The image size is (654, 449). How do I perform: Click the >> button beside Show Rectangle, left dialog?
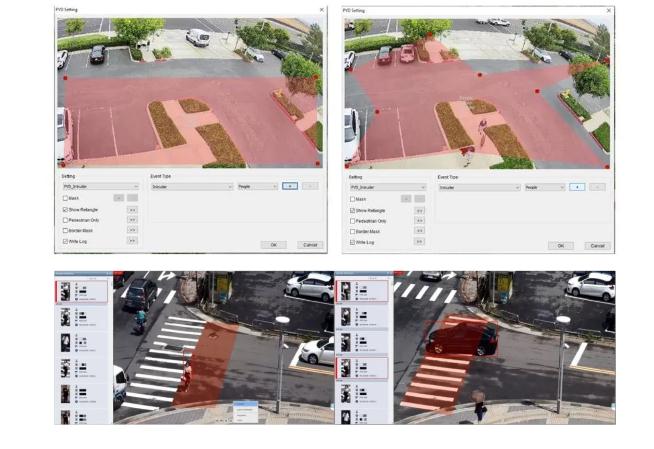tap(132, 209)
